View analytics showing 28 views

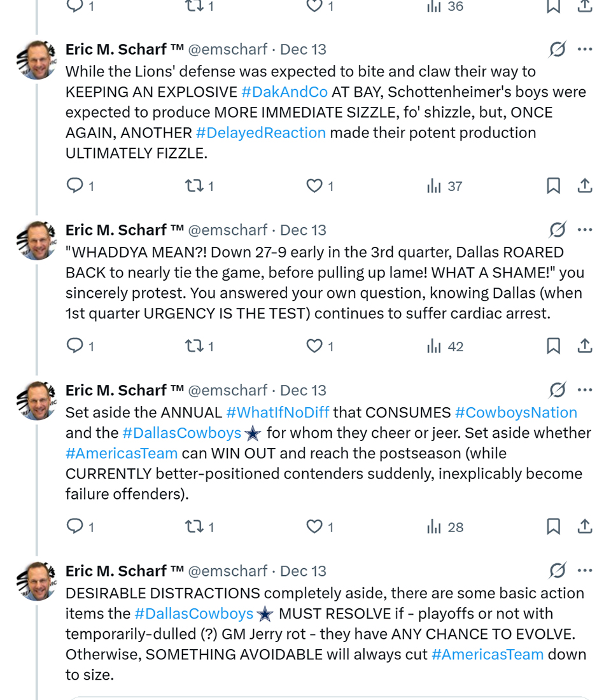(445, 527)
